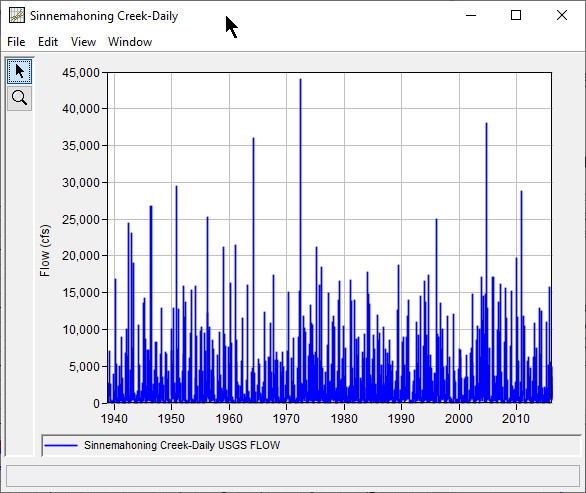Click the 1970 x-axis year label

tap(286, 419)
